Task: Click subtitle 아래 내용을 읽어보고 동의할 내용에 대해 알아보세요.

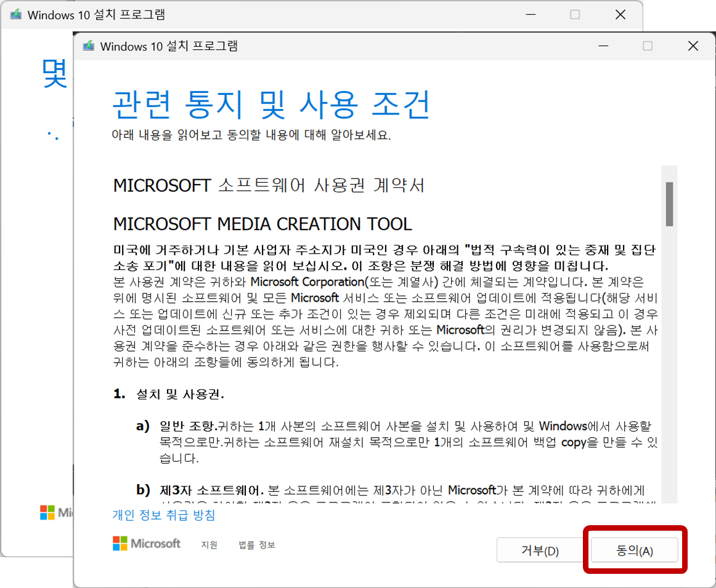Action: tap(251, 135)
